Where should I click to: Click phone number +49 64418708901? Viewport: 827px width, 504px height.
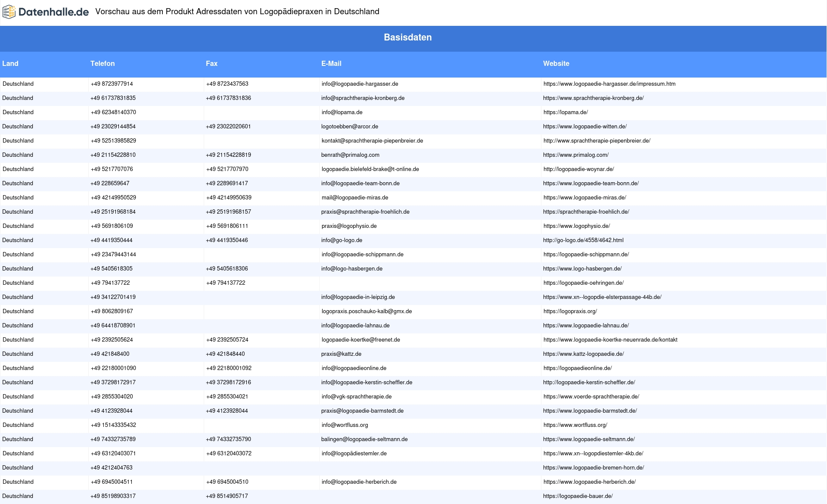pyautogui.click(x=113, y=326)
